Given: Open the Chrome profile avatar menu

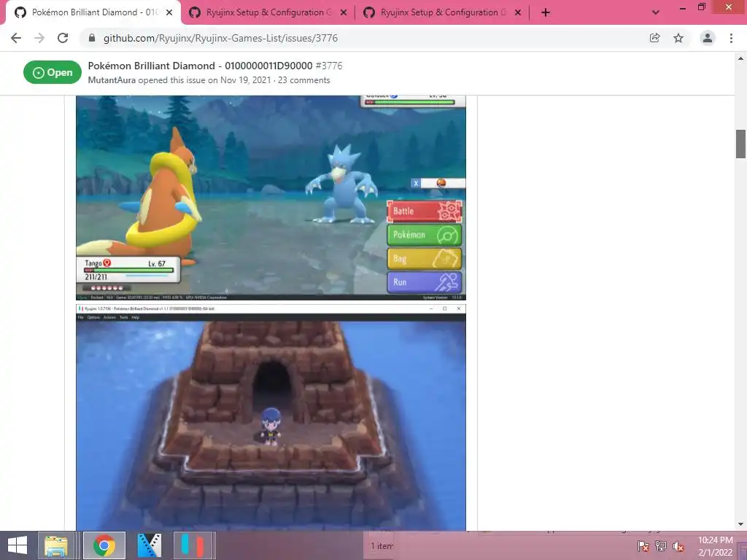Looking at the screenshot, I should (x=708, y=38).
